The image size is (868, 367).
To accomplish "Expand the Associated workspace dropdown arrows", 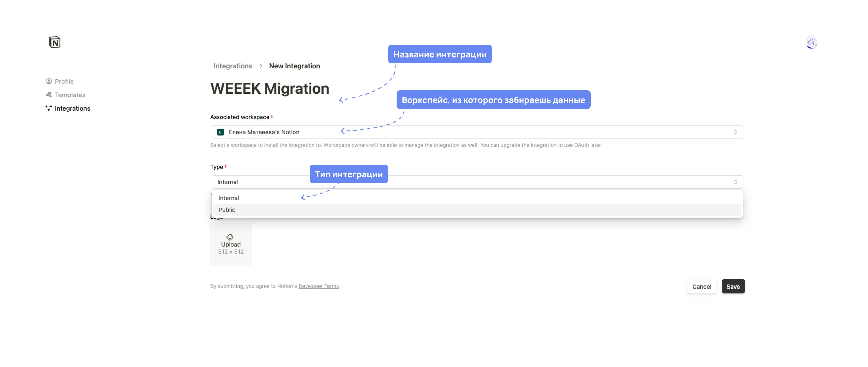I will pos(735,132).
